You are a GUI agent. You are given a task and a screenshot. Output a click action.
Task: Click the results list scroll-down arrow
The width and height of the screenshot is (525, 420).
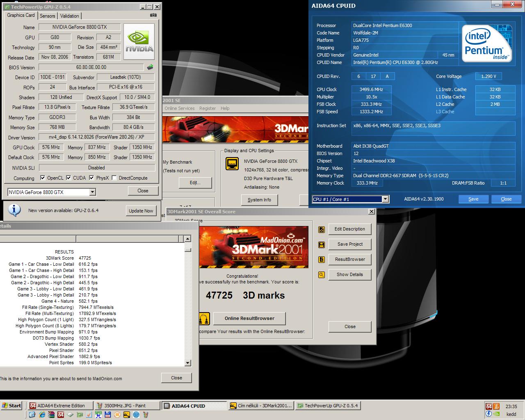pyautogui.click(x=187, y=363)
